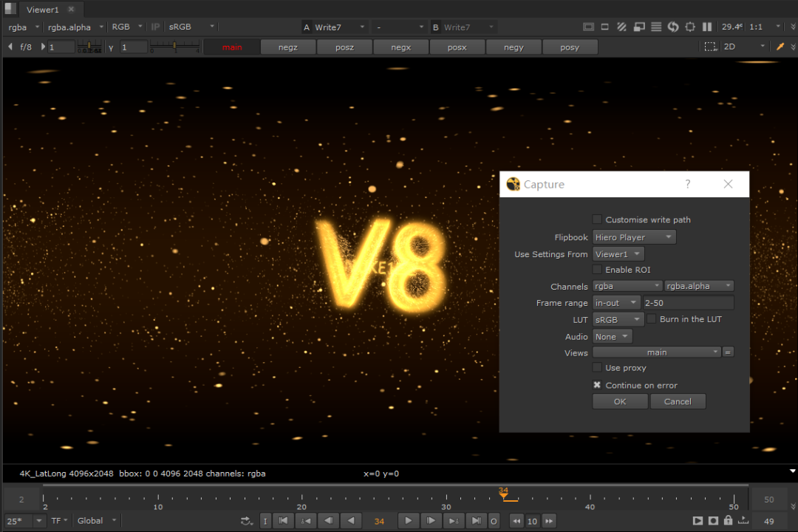Click the gamma slider in viewer toolbar
This screenshot has height=532, width=798.
(175, 47)
